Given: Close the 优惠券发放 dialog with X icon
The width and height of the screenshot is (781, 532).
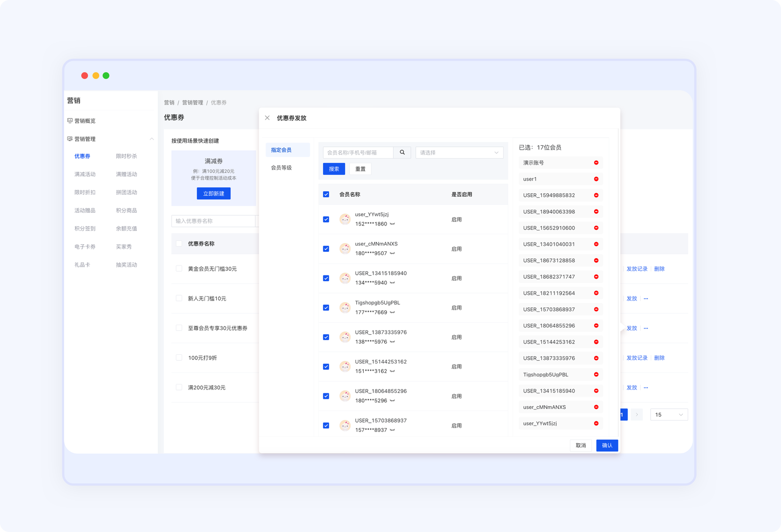Looking at the screenshot, I should tap(267, 118).
